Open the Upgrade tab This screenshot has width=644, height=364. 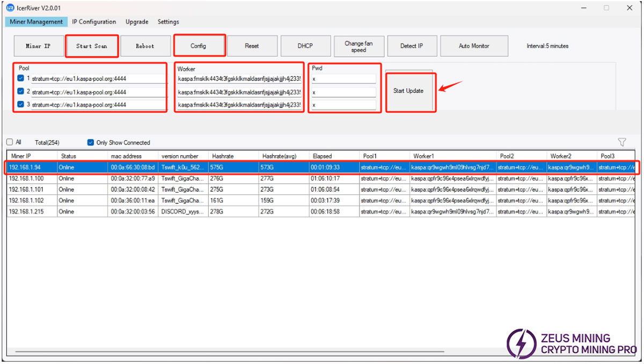click(137, 22)
